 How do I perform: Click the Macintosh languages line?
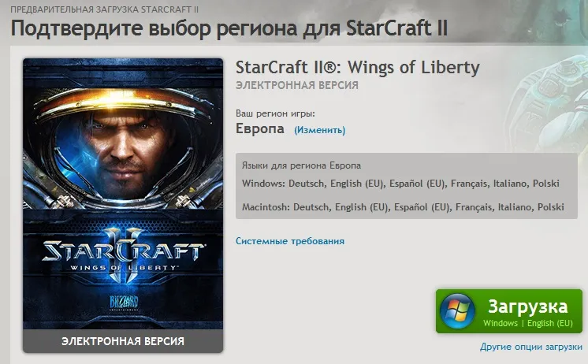click(403, 207)
